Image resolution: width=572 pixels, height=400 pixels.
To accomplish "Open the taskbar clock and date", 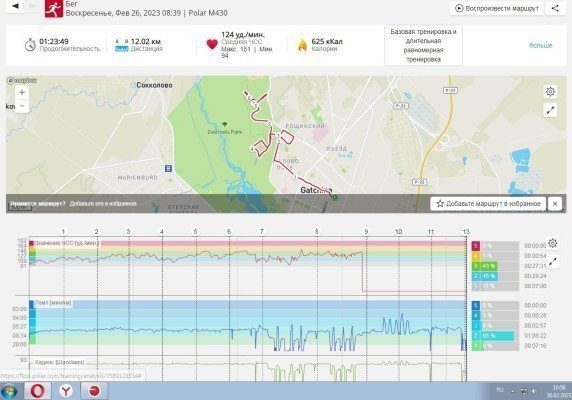I will coord(558,391).
